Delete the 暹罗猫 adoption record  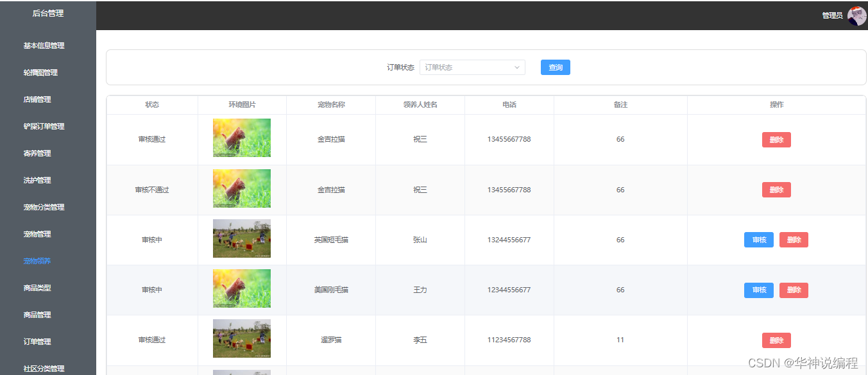click(x=776, y=340)
